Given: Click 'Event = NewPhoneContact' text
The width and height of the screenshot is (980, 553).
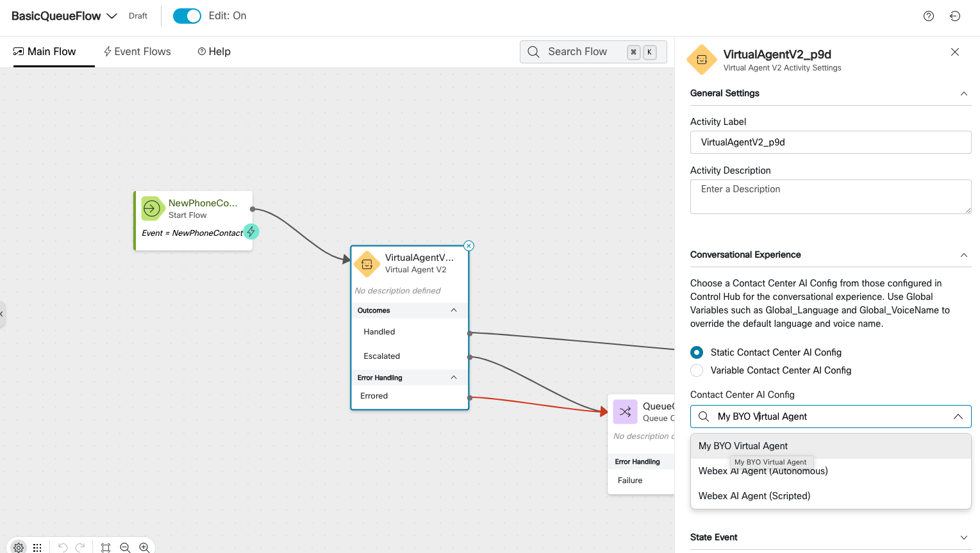Looking at the screenshot, I should 192,233.
